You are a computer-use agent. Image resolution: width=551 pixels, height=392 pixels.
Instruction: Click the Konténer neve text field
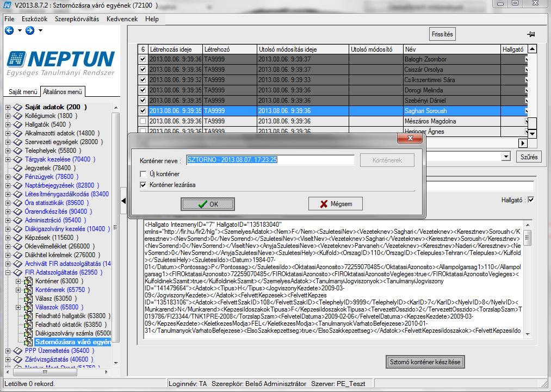click(270, 160)
